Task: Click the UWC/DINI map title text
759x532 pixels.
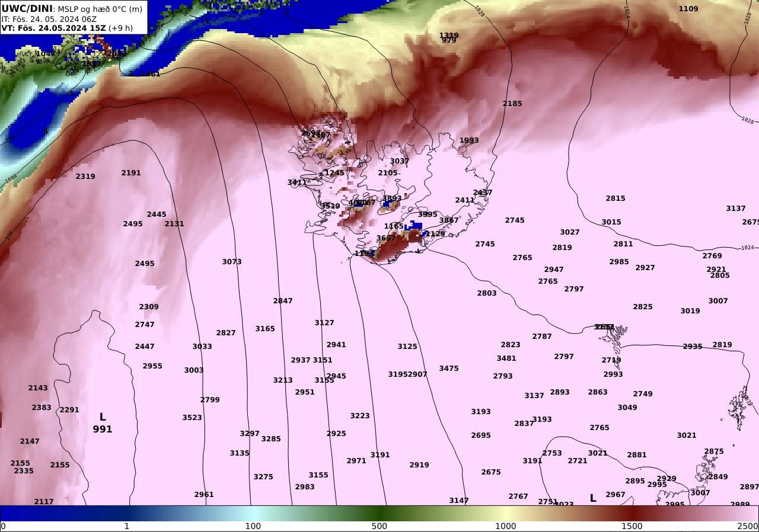Action: pyautogui.click(x=27, y=8)
